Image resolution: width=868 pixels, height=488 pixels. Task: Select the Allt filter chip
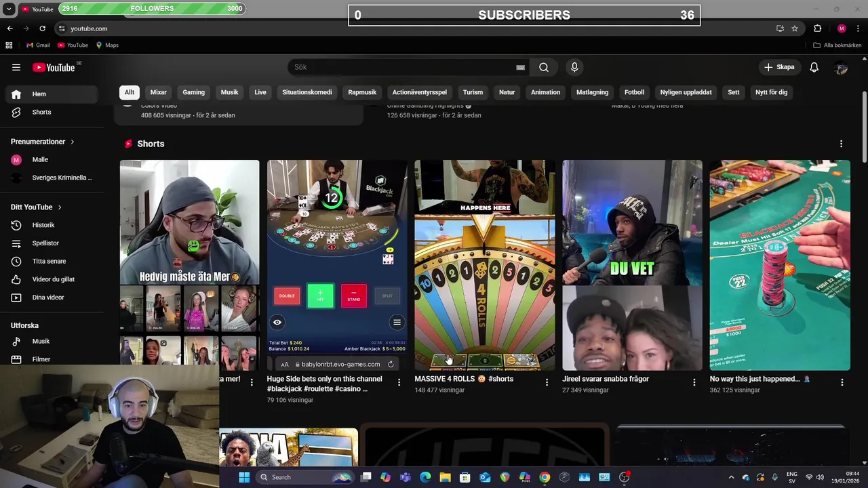130,92
